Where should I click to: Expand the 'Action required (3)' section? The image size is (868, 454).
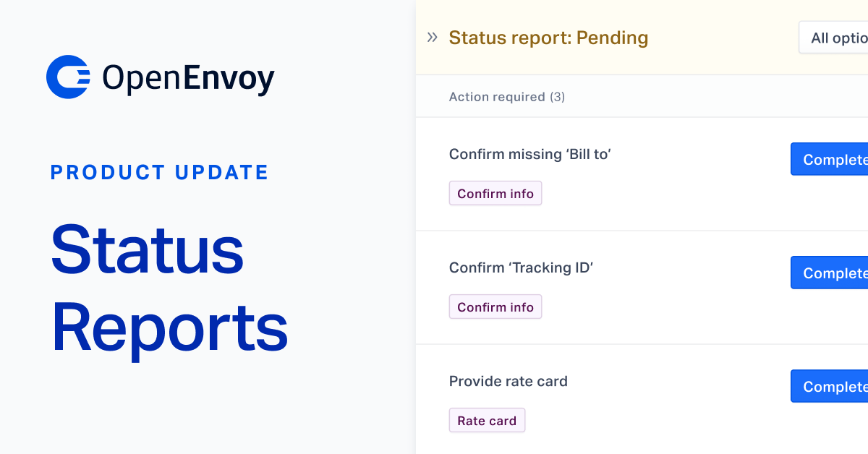506,96
